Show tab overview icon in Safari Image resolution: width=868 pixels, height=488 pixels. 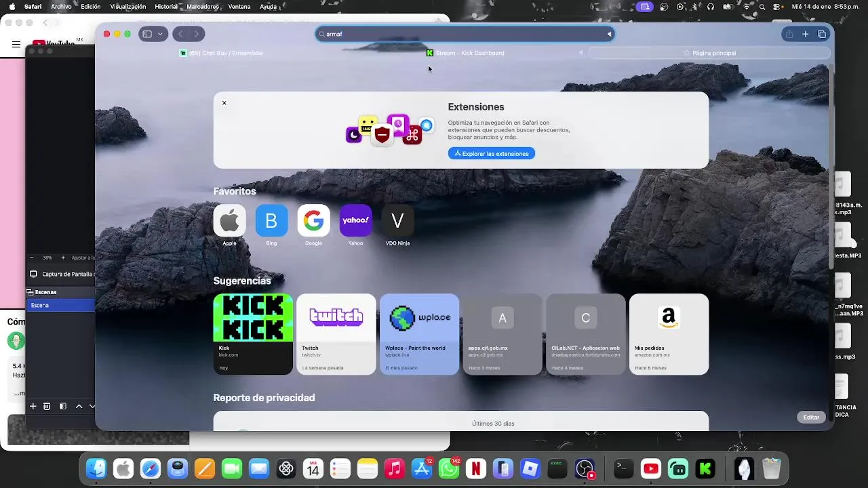(x=822, y=34)
